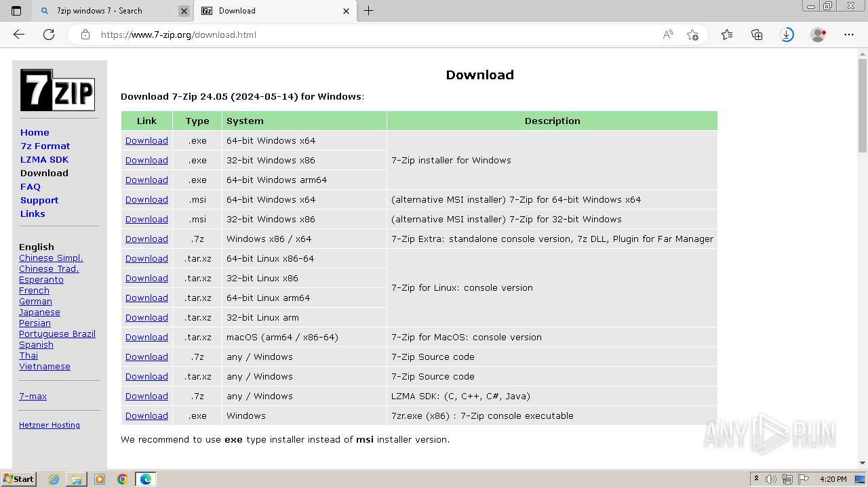Switch language to French
Screen dimensions: 868x488
coord(34,290)
